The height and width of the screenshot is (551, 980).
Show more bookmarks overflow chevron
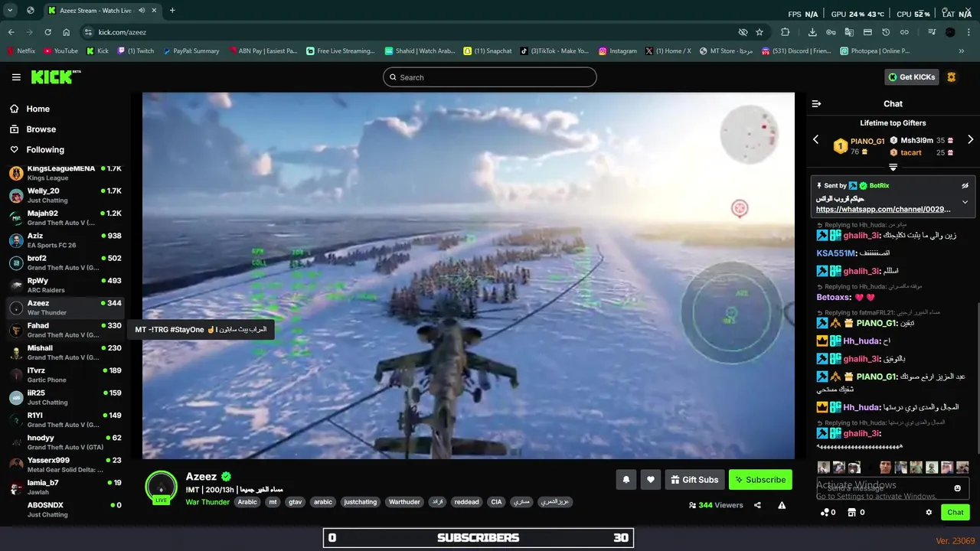(962, 51)
